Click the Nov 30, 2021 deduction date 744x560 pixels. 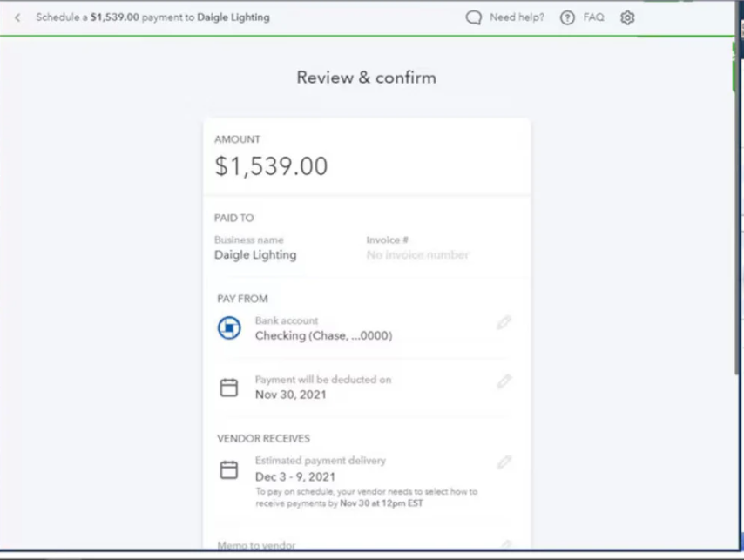pyautogui.click(x=291, y=395)
